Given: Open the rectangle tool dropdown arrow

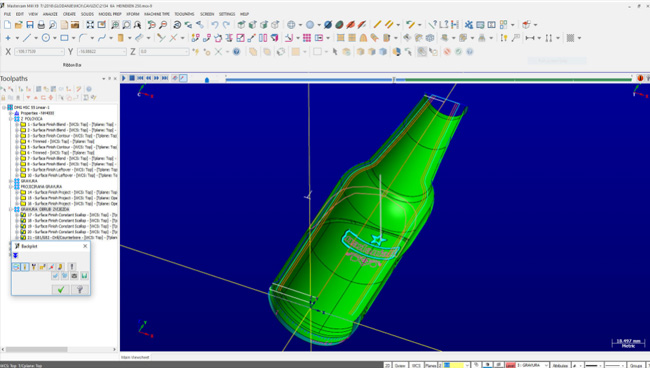Looking at the screenshot, I should tap(73, 38).
